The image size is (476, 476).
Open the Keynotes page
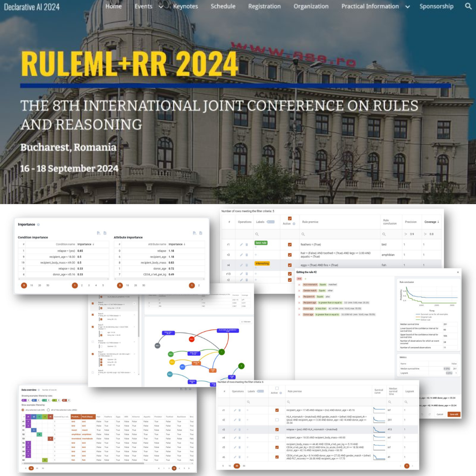click(186, 6)
